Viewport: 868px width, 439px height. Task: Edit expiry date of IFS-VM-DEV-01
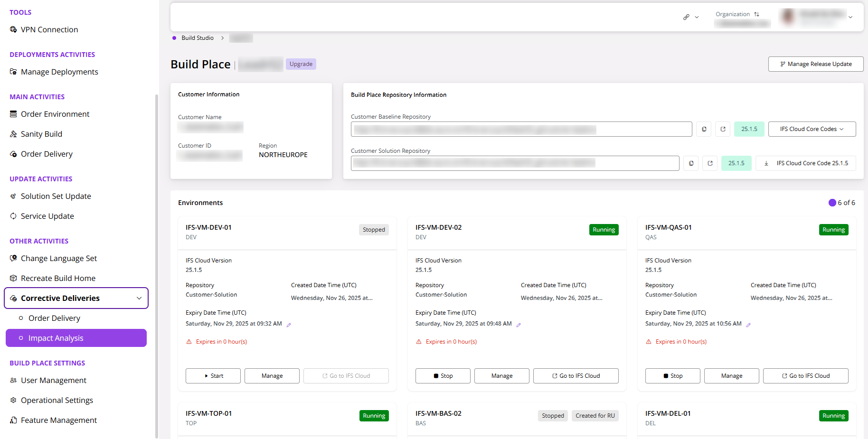click(x=289, y=325)
